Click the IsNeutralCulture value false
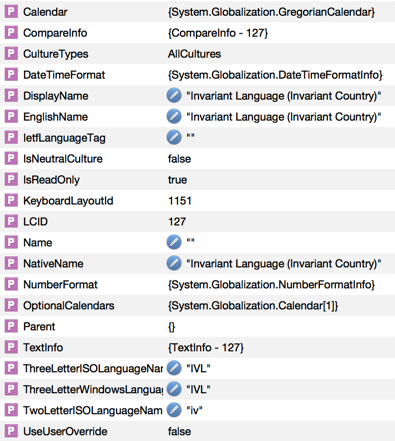This screenshot has height=441, width=395. (179, 159)
